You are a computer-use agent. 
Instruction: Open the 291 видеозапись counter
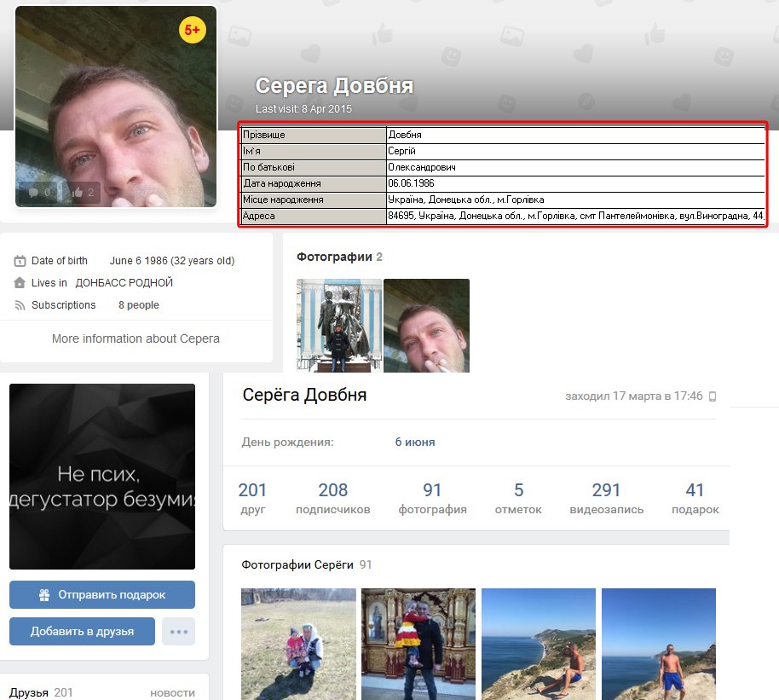click(606, 498)
